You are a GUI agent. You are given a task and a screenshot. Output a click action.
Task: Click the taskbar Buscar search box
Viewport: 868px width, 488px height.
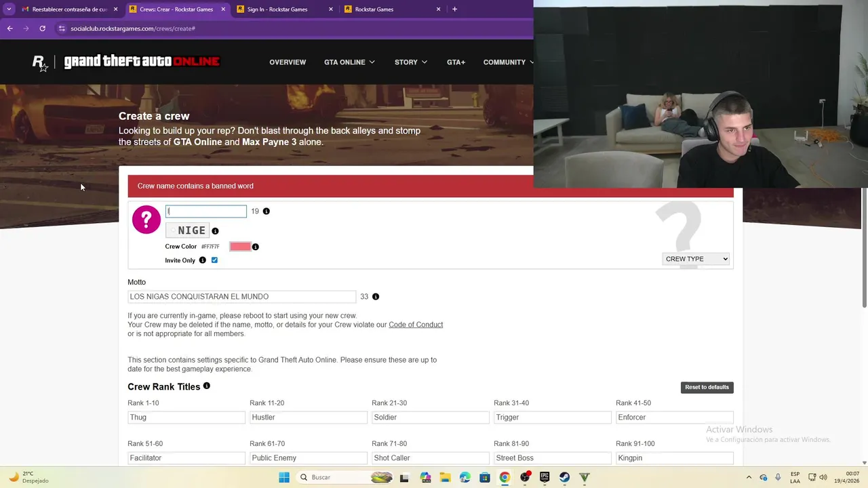click(344, 477)
